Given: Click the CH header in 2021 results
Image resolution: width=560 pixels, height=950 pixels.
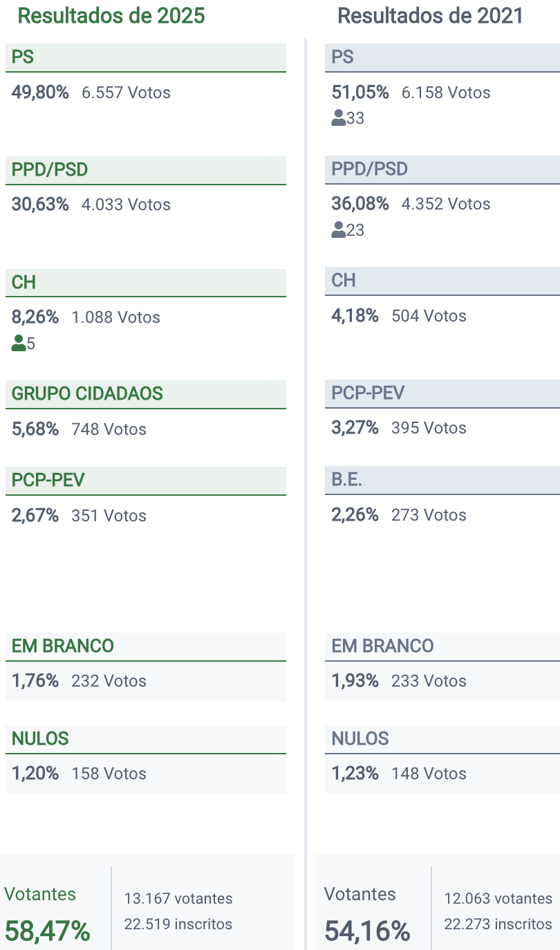Looking at the screenshot, I should click(x=344, y=281).
